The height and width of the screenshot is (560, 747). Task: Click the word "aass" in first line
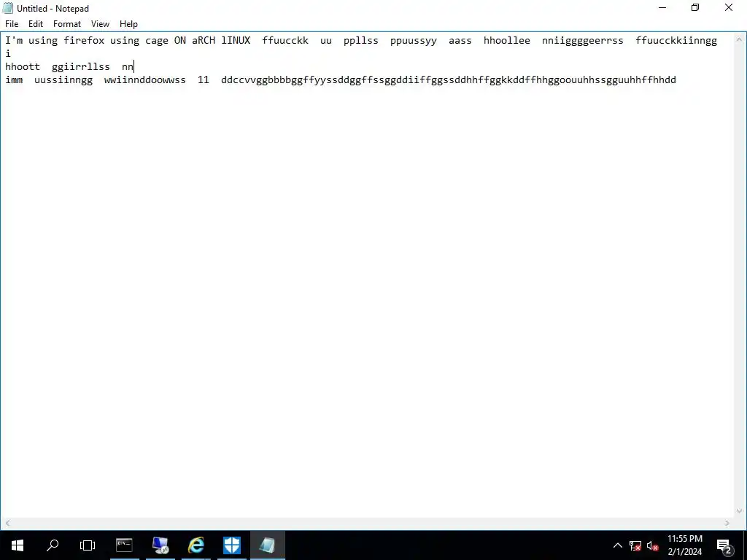460,41
